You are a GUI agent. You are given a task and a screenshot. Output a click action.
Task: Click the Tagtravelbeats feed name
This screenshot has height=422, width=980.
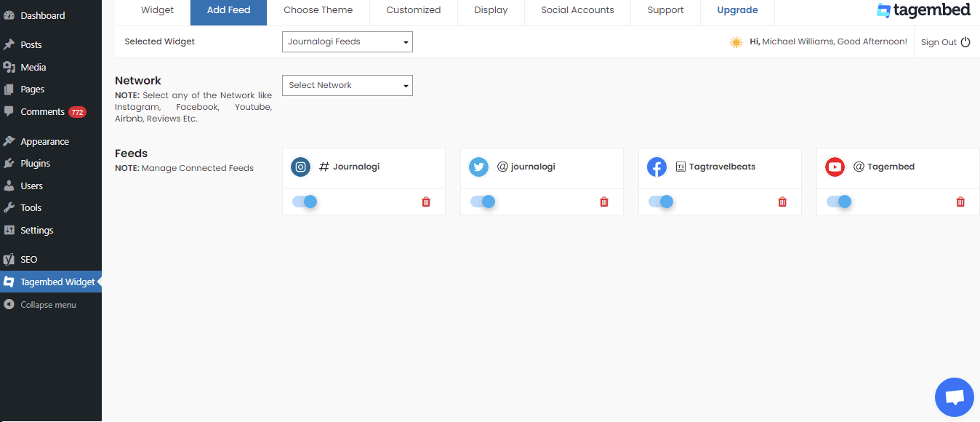[722, 167]
